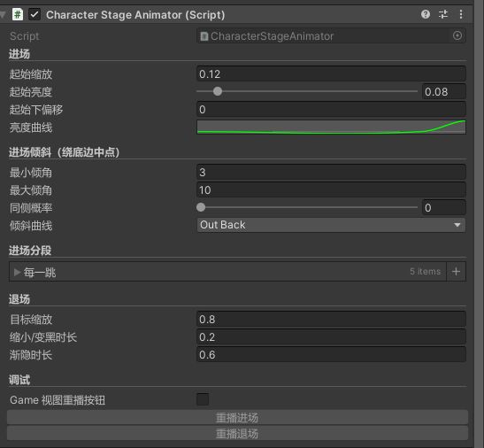The height and width of the screenshot is (448, 484).
Task: Click 渐隐时长 field with 0.6
Action: [x=331, y=354]
